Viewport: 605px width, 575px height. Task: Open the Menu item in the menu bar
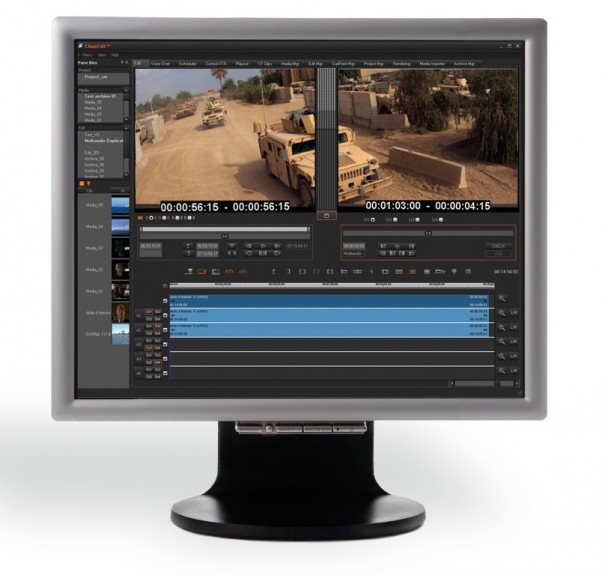click(87, 54)
